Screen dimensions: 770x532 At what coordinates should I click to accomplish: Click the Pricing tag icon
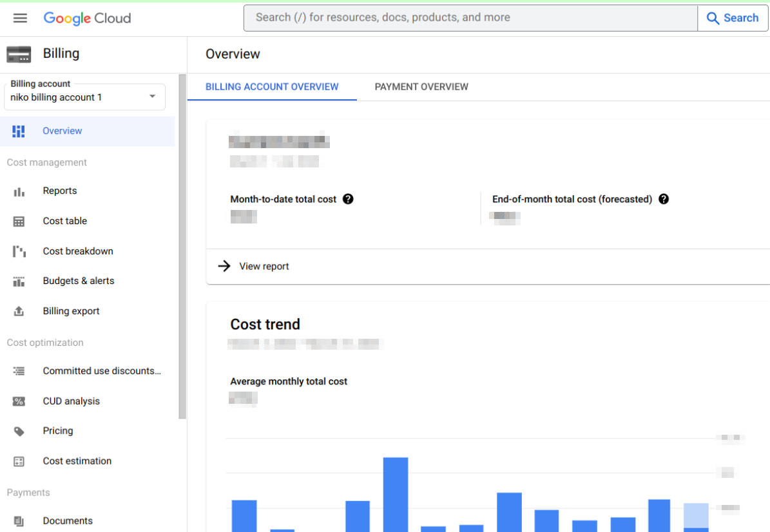19,432
